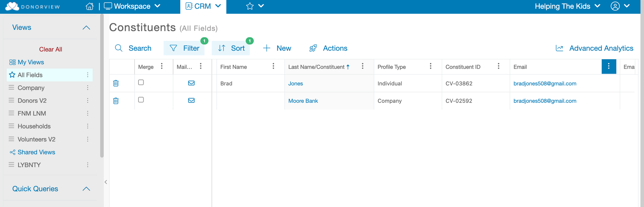Open the Jones constituent record
This screenshot has width=644, height=207.
296,84
